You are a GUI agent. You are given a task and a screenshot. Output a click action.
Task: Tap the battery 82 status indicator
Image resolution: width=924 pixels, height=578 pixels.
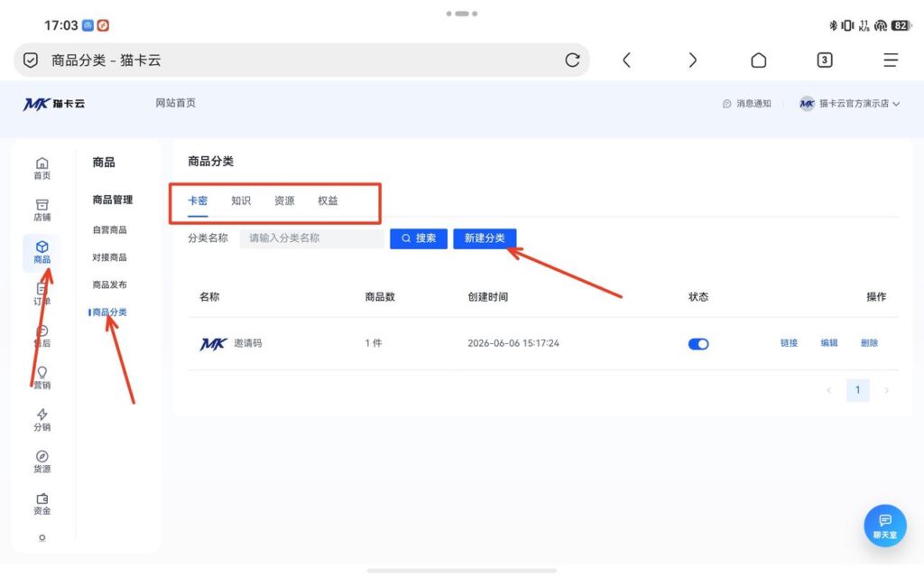pyautogui.click(x=901, y=25)
